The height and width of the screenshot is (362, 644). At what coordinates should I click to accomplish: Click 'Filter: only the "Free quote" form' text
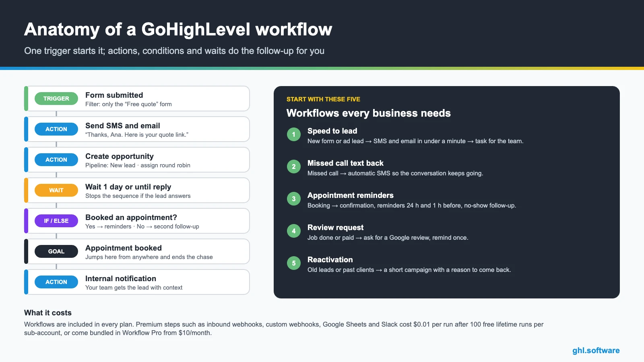click(x=128, y=104)
